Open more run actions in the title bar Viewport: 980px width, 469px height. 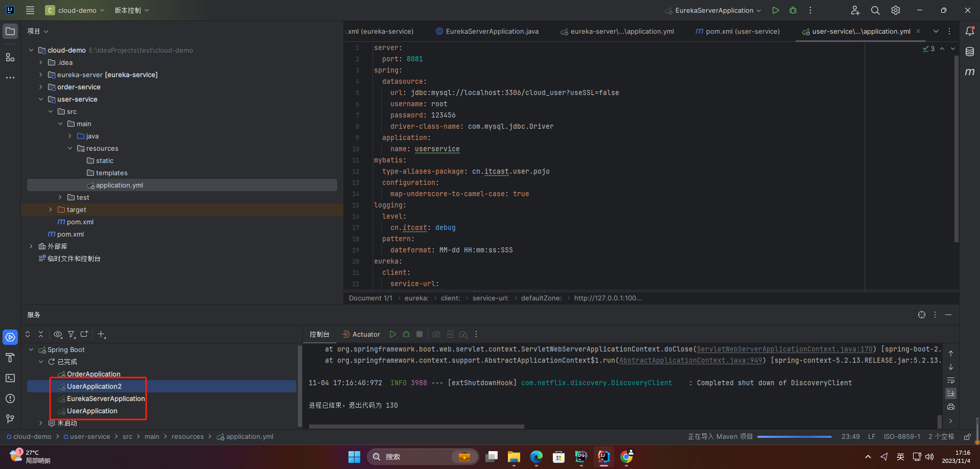810,10
